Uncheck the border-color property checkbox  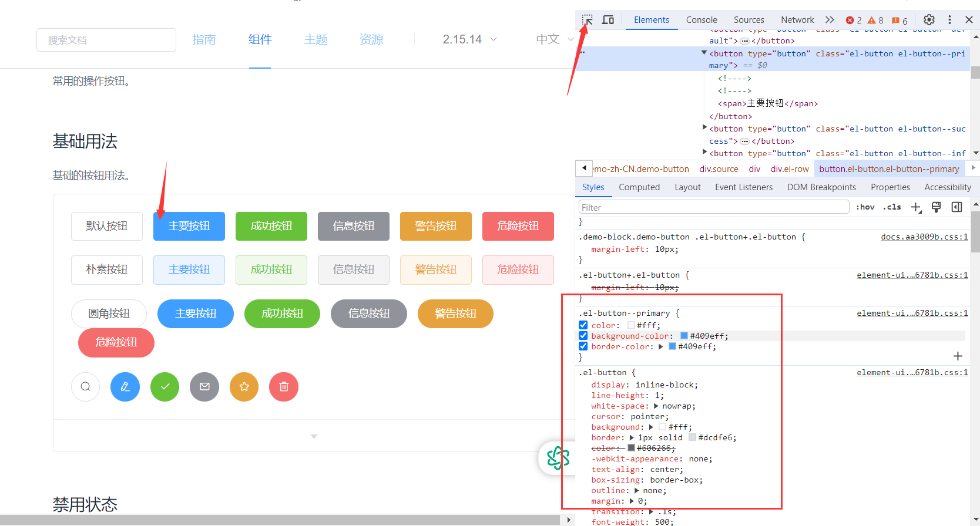coord(583,346)
